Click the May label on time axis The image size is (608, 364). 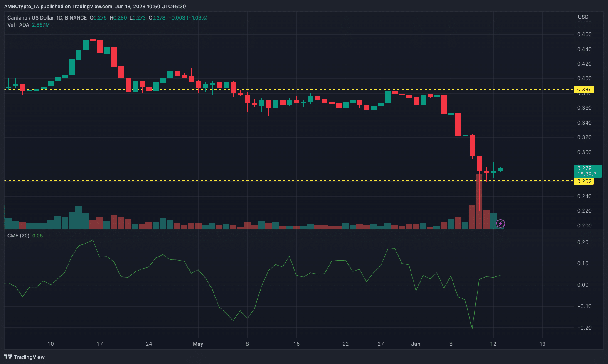pyautogui.click(x=198, y=344)
